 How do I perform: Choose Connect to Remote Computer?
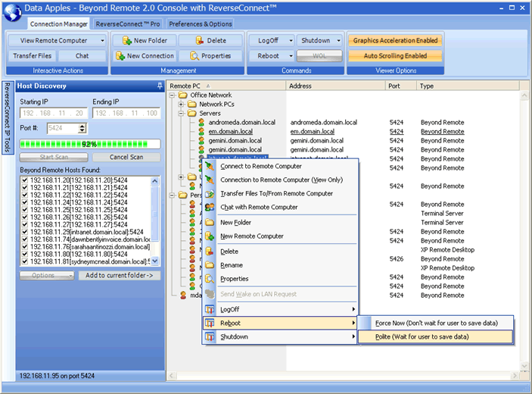point(280,166)
